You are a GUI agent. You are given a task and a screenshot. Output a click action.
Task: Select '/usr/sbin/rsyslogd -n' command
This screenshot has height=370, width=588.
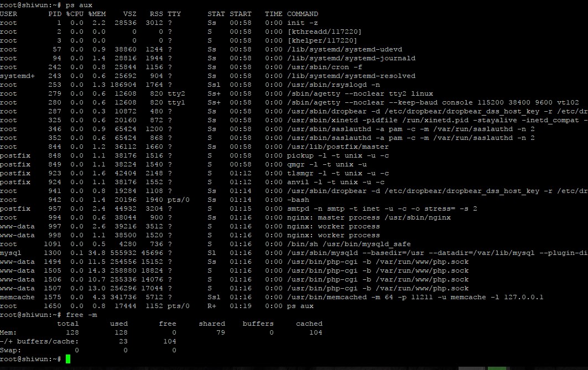coord(334,85)
